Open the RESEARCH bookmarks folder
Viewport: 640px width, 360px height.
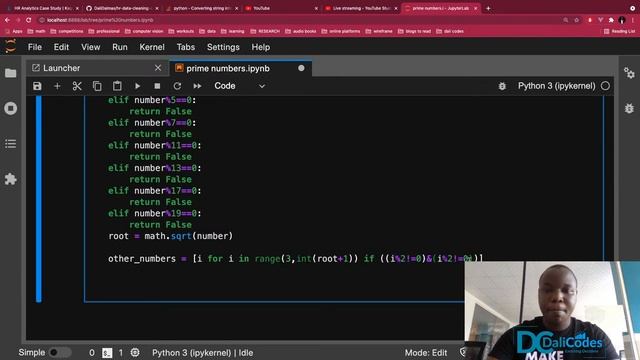click(x=265, y=31)
